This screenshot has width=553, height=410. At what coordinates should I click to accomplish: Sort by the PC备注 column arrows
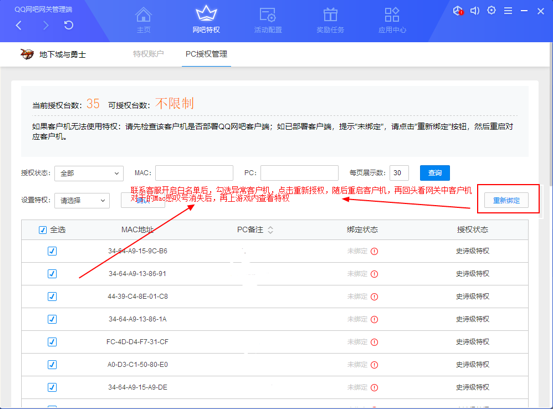pyautogui.click(x=271, y=230)
